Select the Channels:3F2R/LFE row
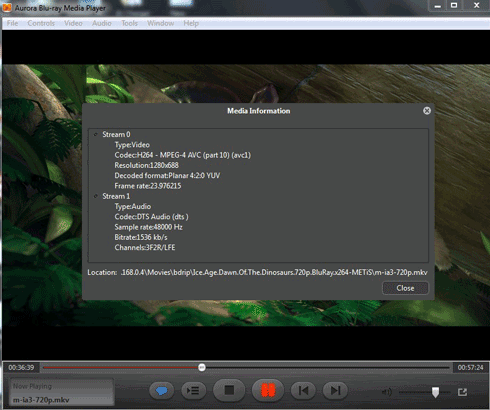 (145, 248)
